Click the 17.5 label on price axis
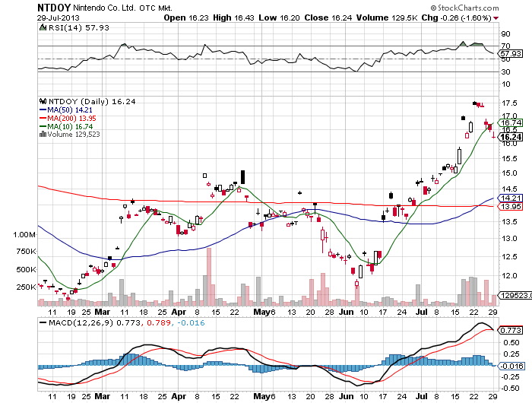 [510, 103]
